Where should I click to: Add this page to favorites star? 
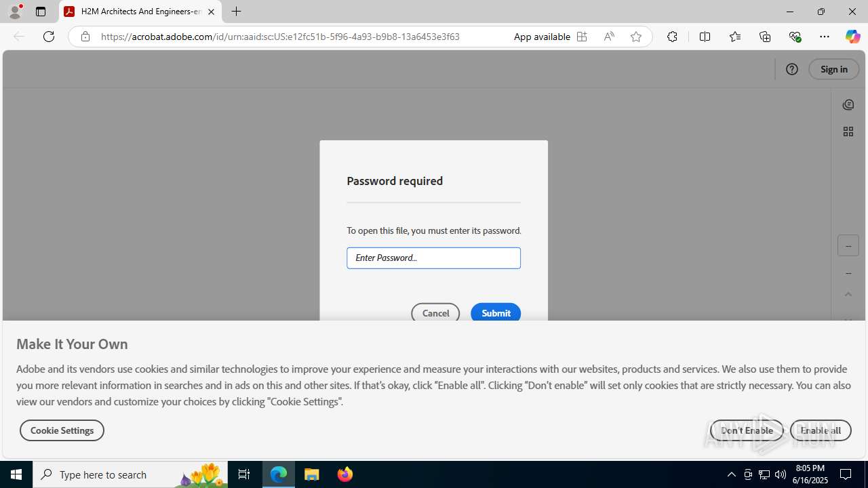[x=635, y=37]
